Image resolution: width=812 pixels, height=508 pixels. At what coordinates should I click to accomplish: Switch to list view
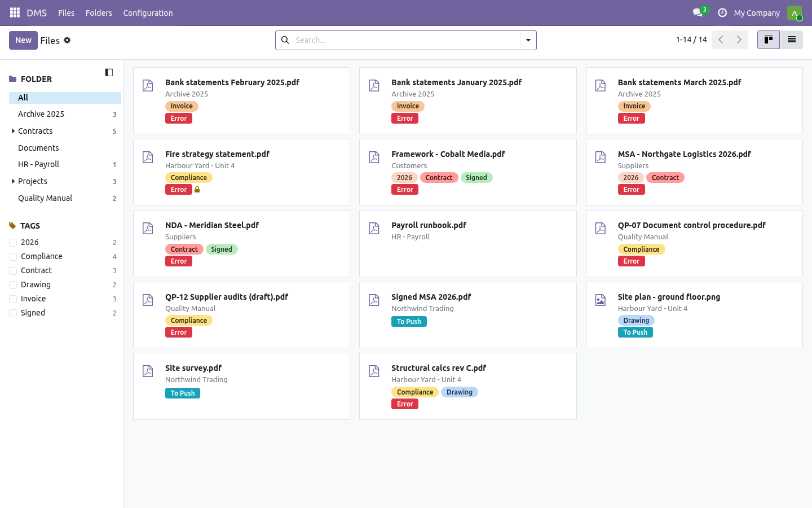pos(792,40)
